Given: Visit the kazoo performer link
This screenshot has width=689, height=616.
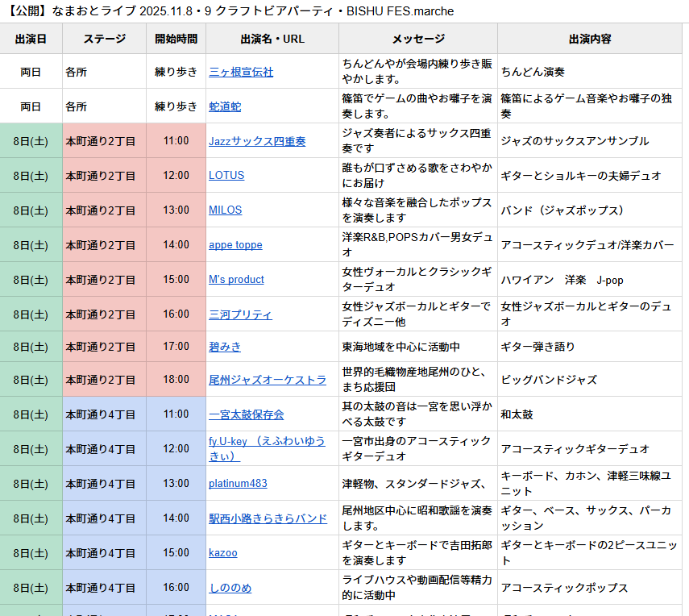Looking at the screenshot, I should tap(223, 553).
